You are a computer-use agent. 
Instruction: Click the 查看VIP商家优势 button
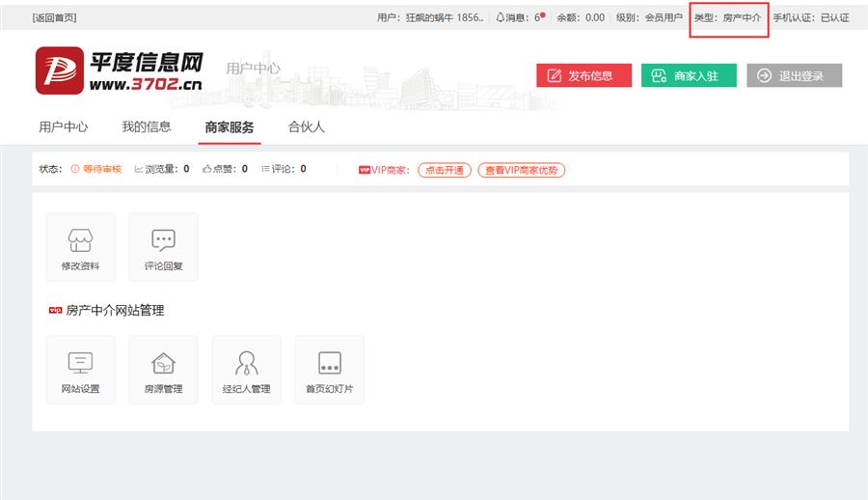pos(521,170)
